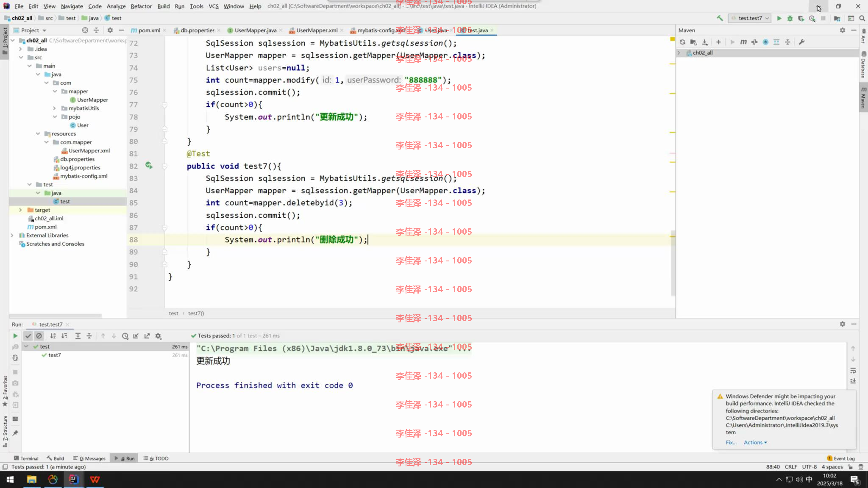Expand External Libraries node

[12, 235]
